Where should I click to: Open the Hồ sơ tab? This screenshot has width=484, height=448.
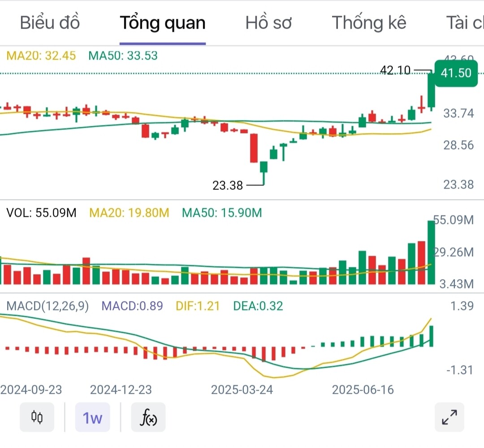(x=268, y=22)
